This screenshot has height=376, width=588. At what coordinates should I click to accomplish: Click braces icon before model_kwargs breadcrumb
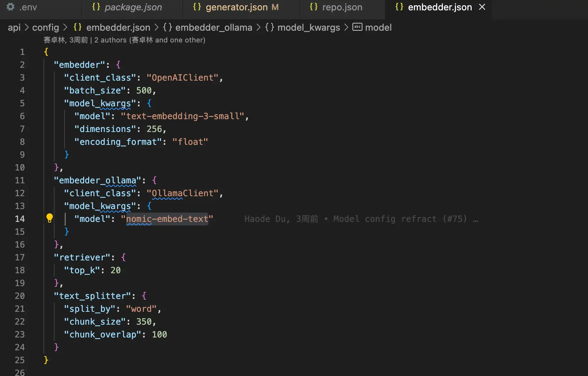click(x=270, y=27)
